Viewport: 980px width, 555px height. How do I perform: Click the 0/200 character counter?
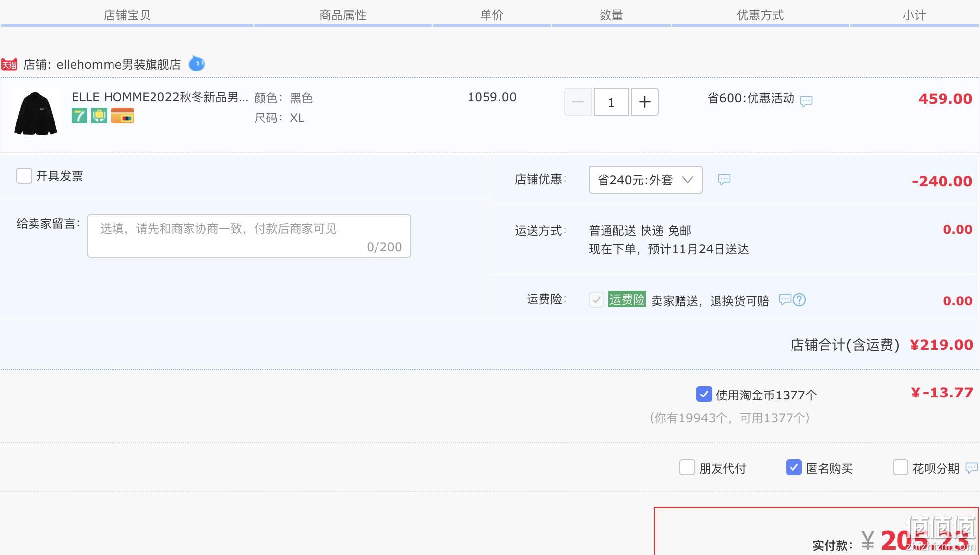[384, 247]
